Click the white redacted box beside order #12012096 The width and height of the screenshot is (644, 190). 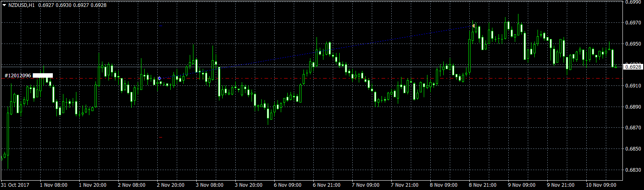[x=43, y=75]
